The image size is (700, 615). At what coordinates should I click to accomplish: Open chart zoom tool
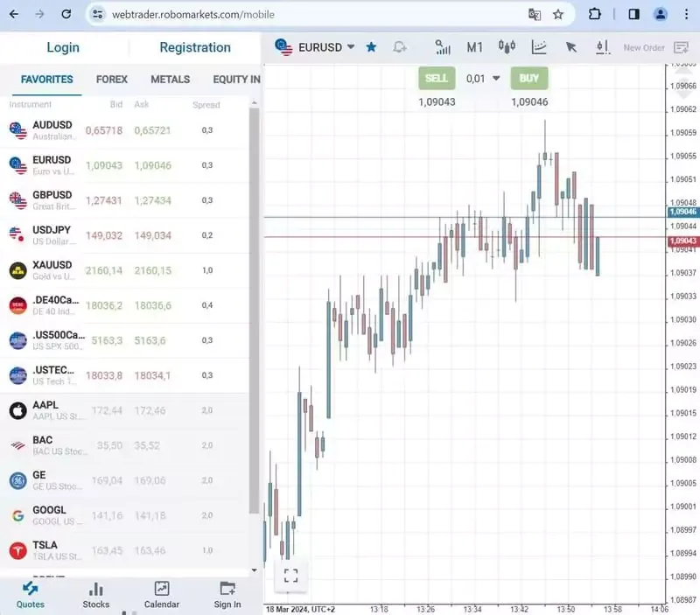443,47
